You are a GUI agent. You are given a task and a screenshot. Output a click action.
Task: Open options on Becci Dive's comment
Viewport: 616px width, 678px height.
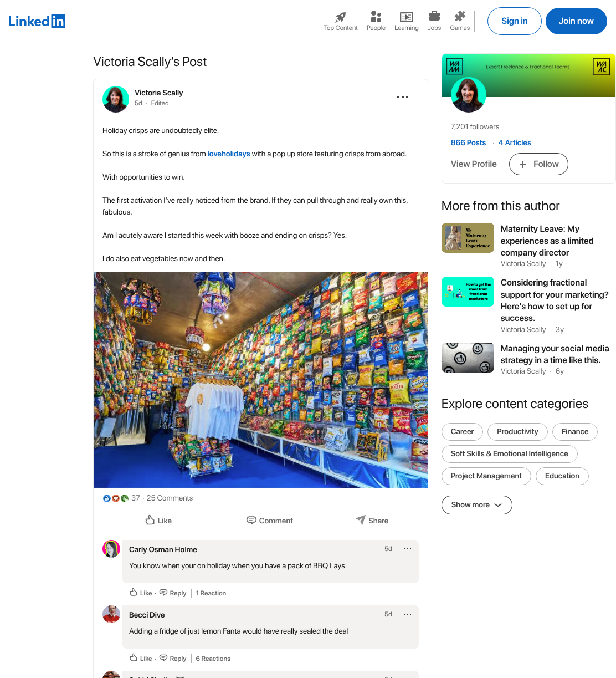click(x=408, y=614)
